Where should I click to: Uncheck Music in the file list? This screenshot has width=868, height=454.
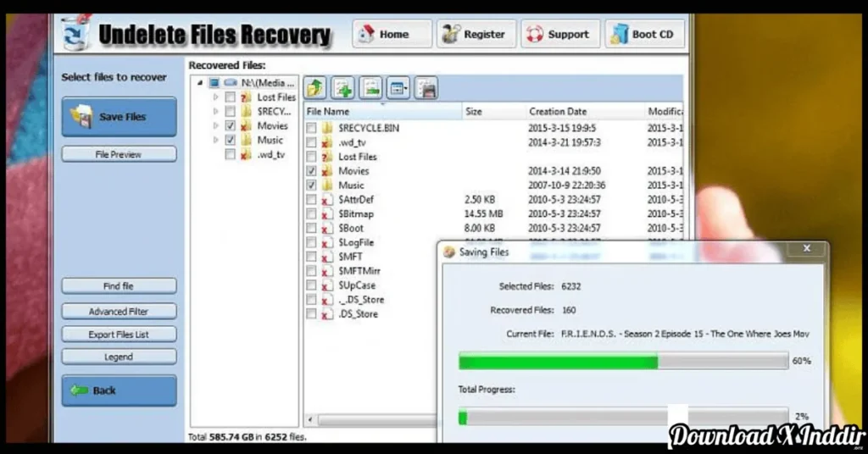(x=312, y=185)
